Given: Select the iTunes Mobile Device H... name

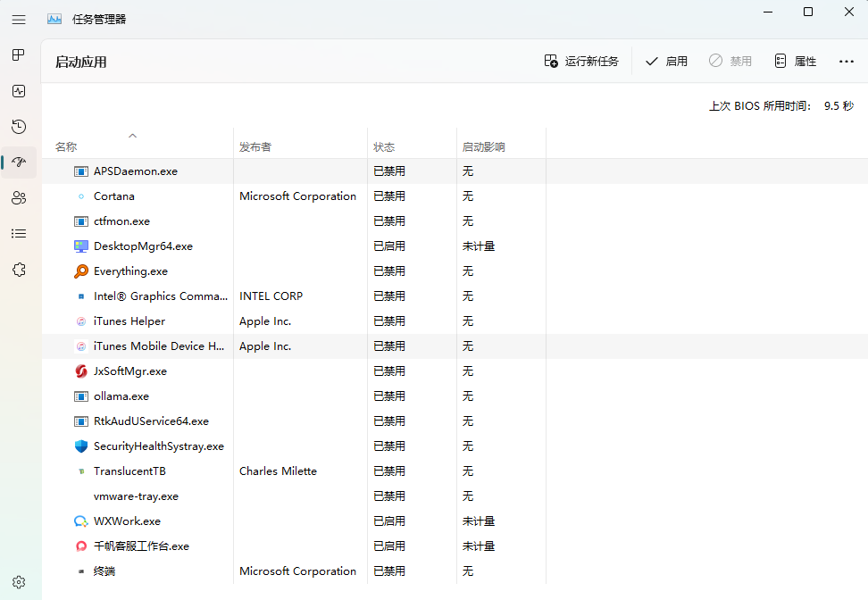Looking at the screenshot, I should tap(159, 346).
